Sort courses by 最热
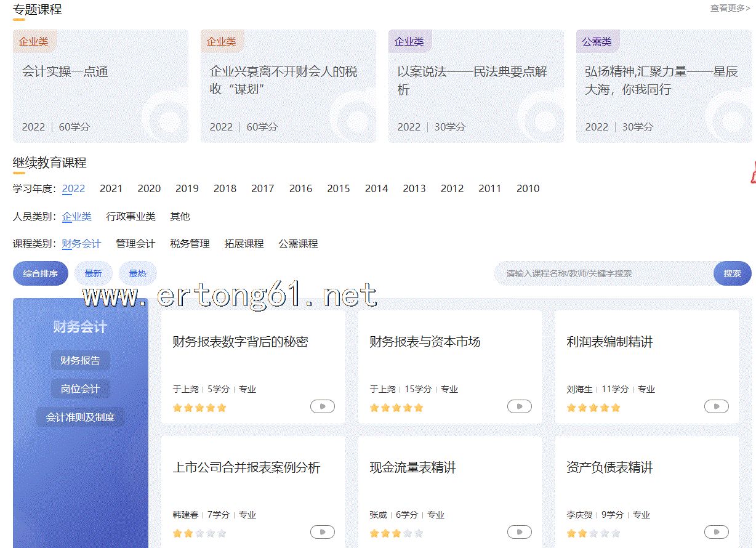 (x=137, y=273)
